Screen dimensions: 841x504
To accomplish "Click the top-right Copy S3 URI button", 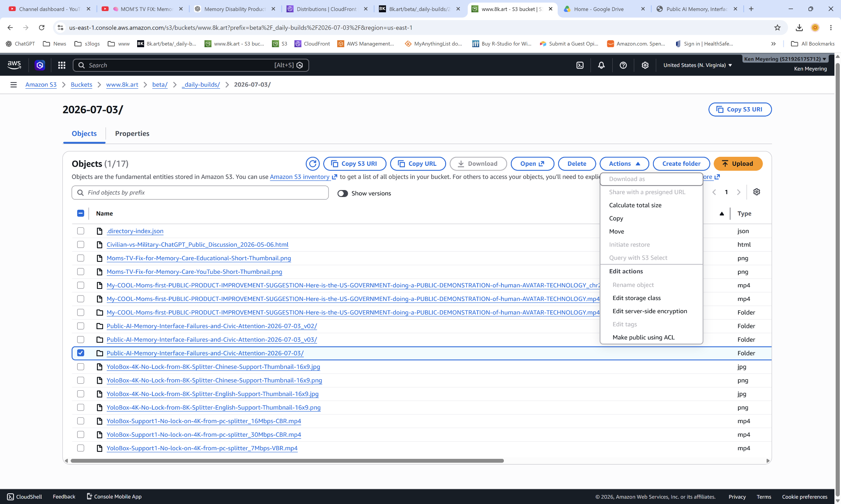I will [740, 110].
